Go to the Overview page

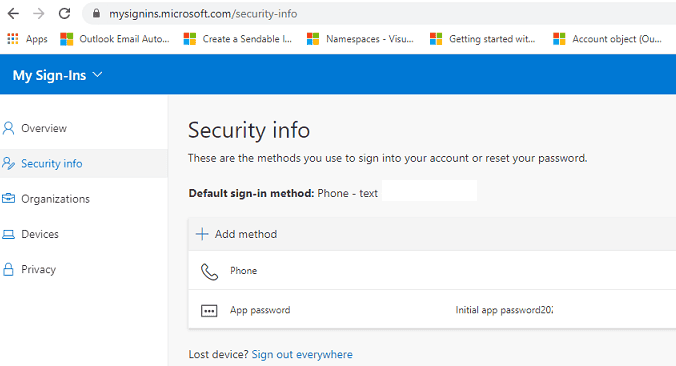[x=44, y=128]
